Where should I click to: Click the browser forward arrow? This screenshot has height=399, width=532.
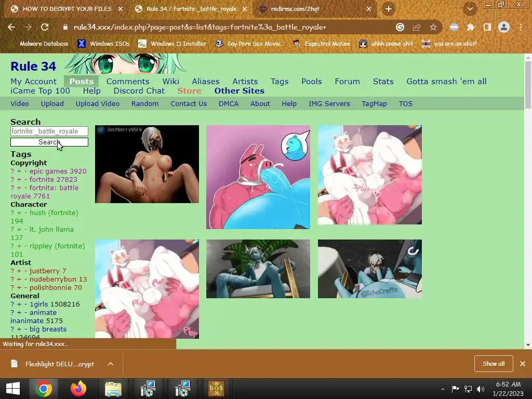coord(28,27)
